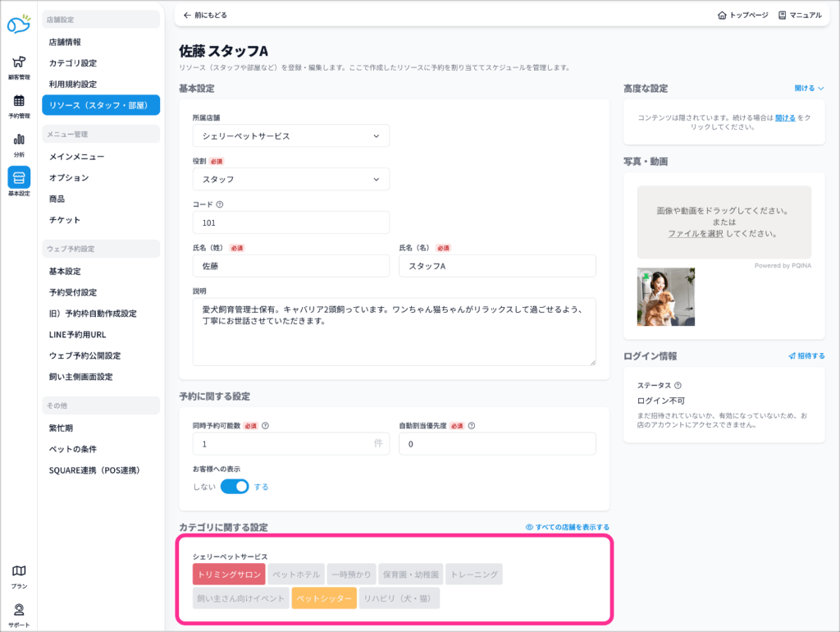The height and width of the screenshot is (632, 840).
Task: Click the help icon next to コード
Action: pos(220,204)
